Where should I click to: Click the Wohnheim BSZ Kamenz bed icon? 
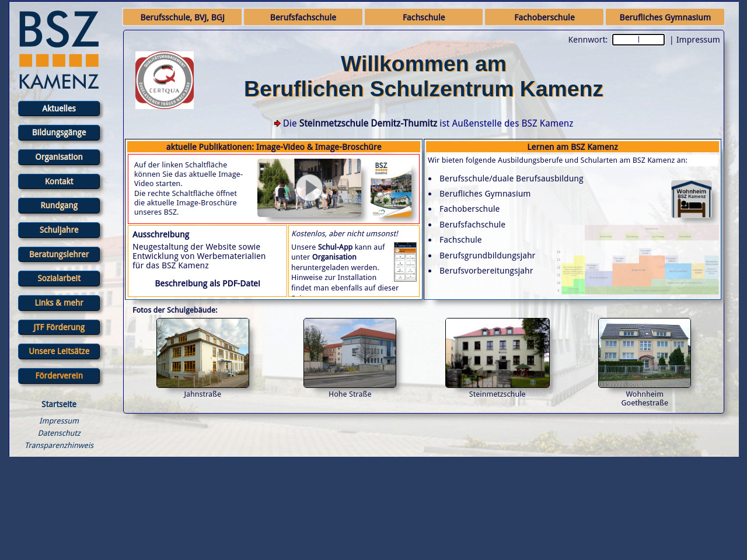[x=691, y=199]
